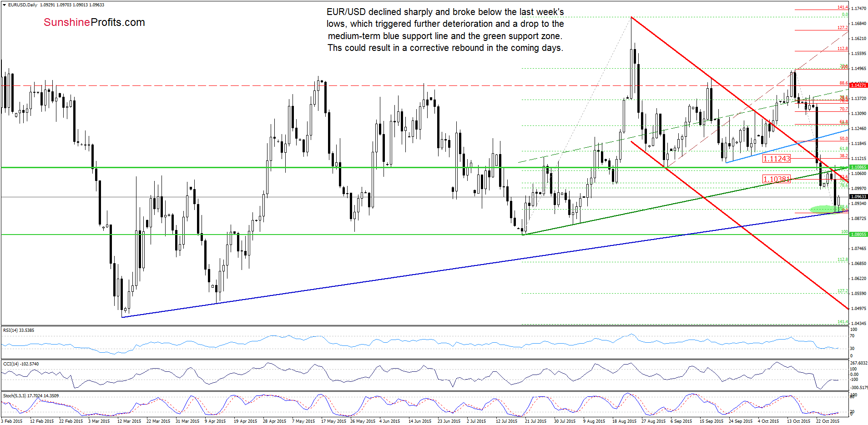This screenshot has width=868, height=425.
Task: Click the 1.12460 price axis value
Action: 859,129
